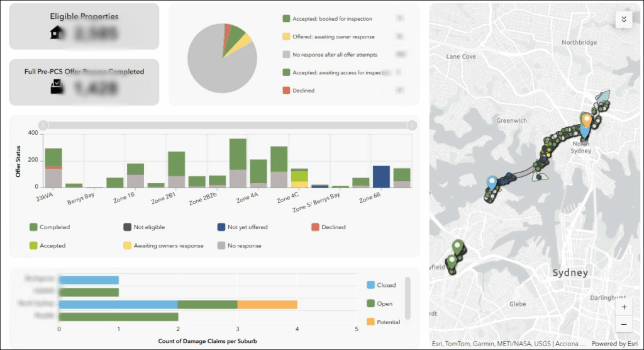Click the Zone 5/ Berrys Bay axis label
This screenshot has width=644, height=350.
coord(316,202)
